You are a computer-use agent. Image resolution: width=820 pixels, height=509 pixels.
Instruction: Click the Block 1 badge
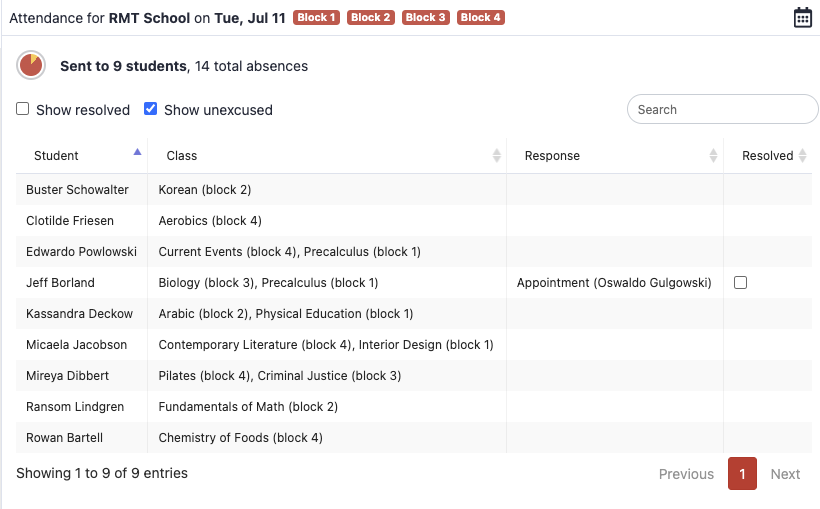[x=316, y=18]
